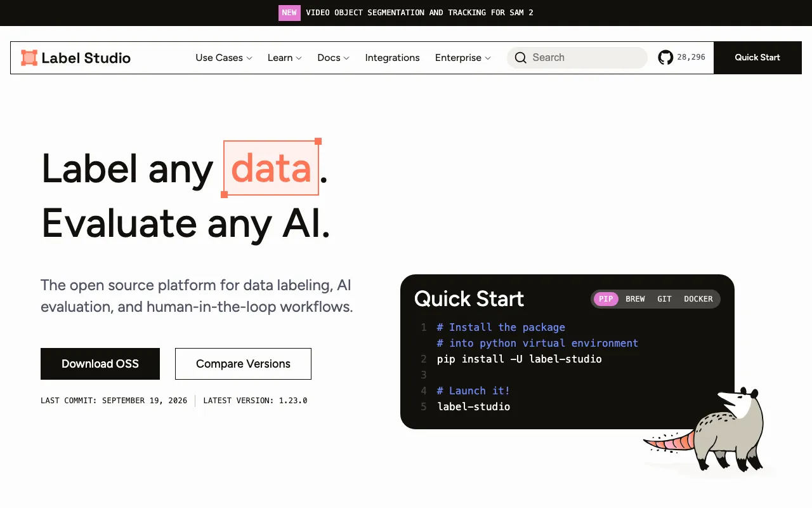Focus the Search input field
The image size is (812, 508).
tap(577, 58)
